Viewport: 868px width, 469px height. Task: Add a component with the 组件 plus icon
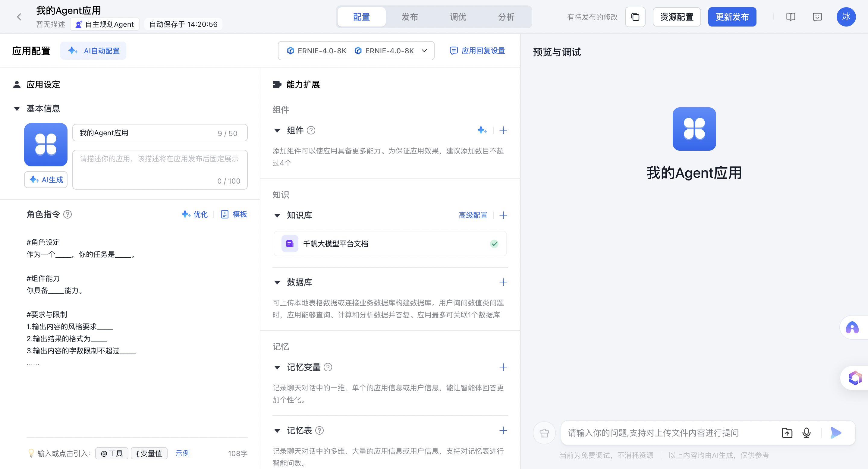tap(503, 130)
